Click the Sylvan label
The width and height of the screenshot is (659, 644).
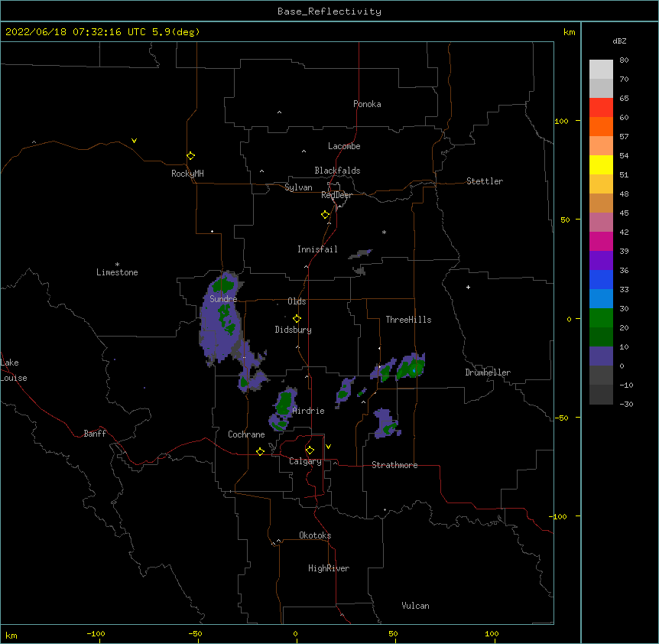tap(298, 187)
